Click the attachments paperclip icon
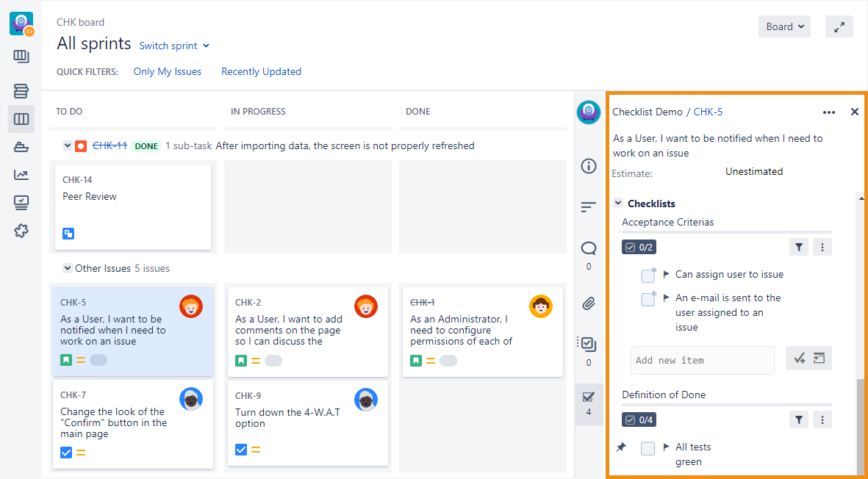The image size is (868, 479). (588, 303)
